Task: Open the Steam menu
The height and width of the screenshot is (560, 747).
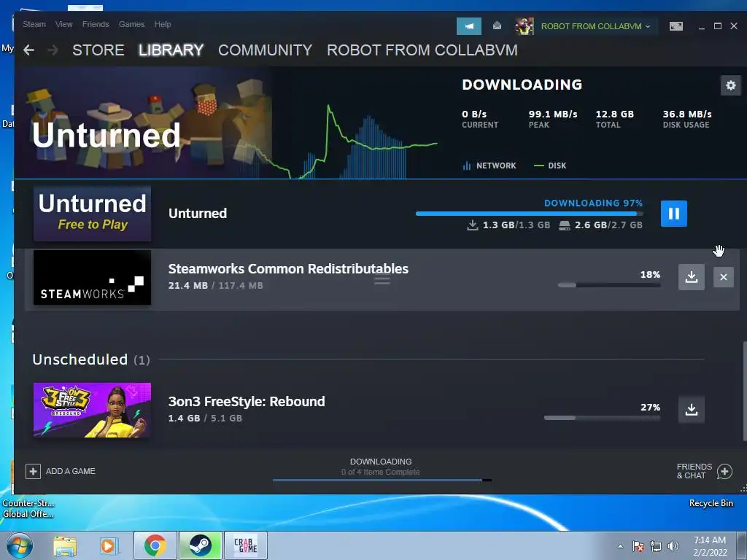Action: tap(34, 24)
